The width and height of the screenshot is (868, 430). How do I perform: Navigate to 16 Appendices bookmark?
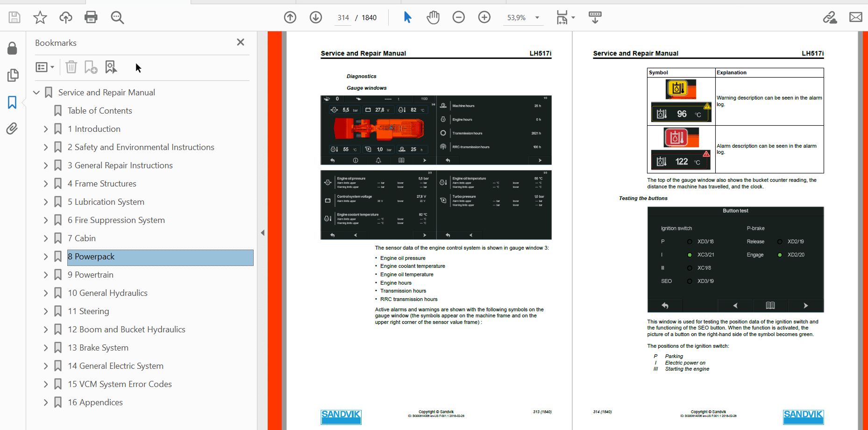pyautogui.click(x=95, y=402)
